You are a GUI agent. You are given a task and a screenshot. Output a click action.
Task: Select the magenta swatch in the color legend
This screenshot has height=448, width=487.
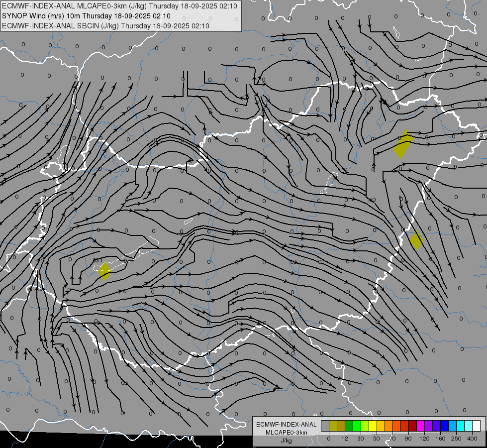coord(420,426)
